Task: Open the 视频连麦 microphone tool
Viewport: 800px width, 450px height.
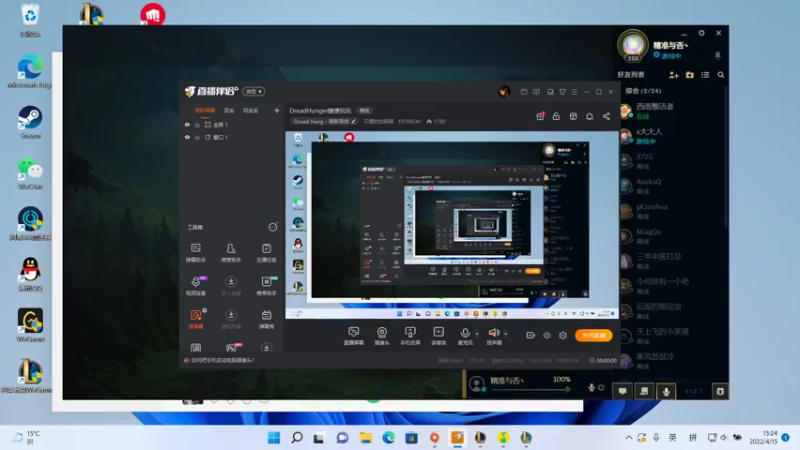Action: [196, 286]
